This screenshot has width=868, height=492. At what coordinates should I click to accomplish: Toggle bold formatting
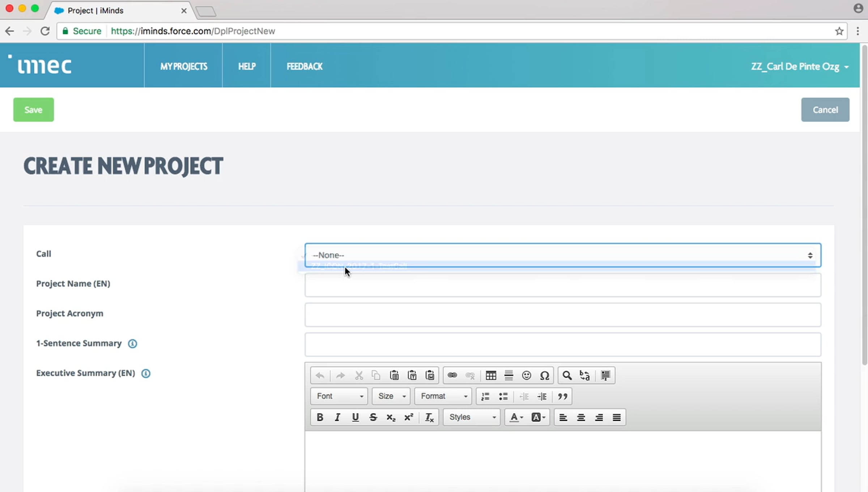coord(320,418)
